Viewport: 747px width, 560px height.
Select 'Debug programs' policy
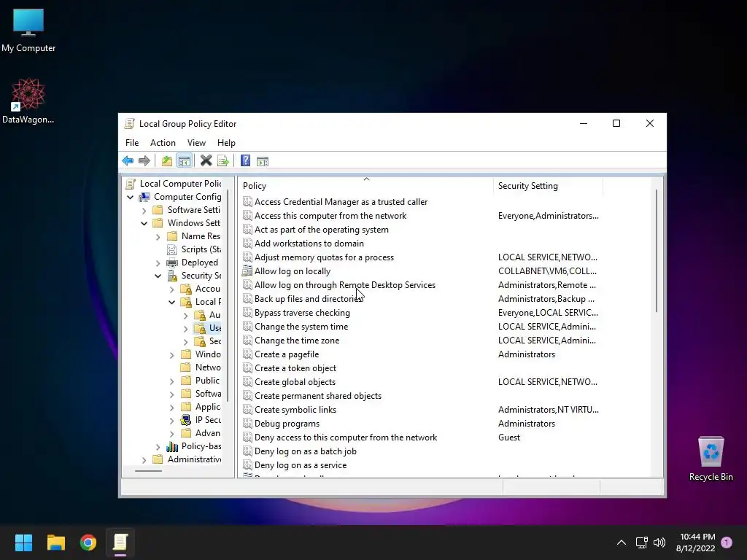(x=287, y=424)
